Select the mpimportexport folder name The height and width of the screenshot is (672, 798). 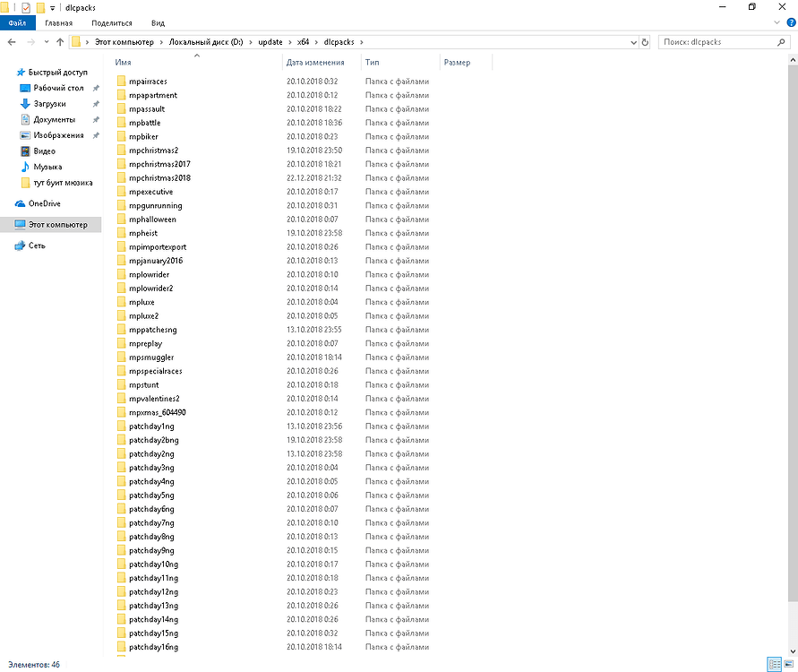tap(158, 247)
